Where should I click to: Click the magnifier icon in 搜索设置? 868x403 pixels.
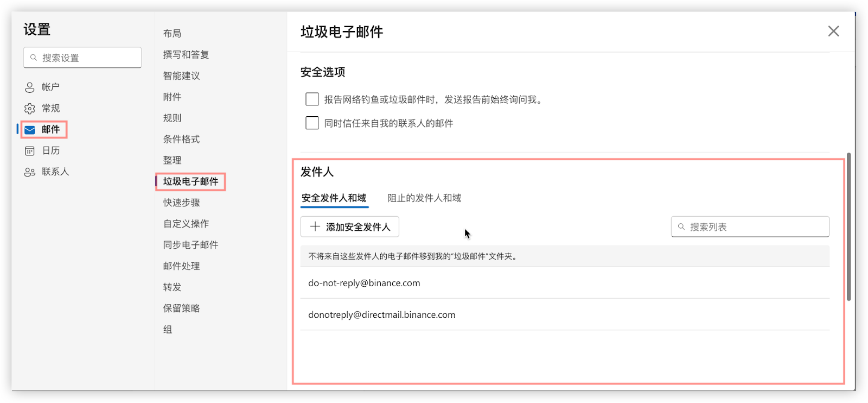(34, 58)
